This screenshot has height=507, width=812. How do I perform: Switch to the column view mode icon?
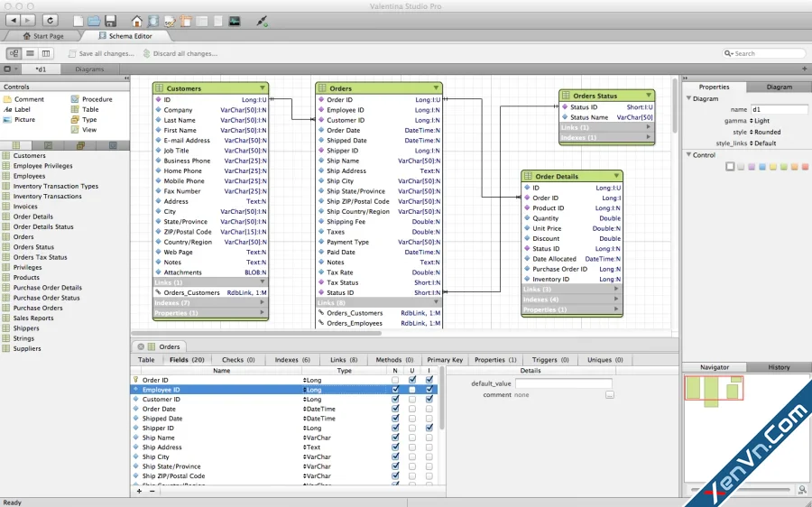46,53
